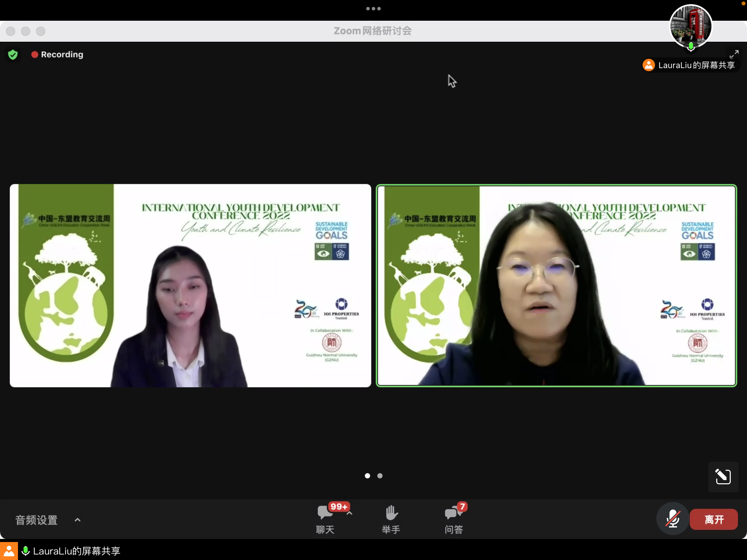
Task: Click the green encryption shield icon
Action: pos(13,55)
